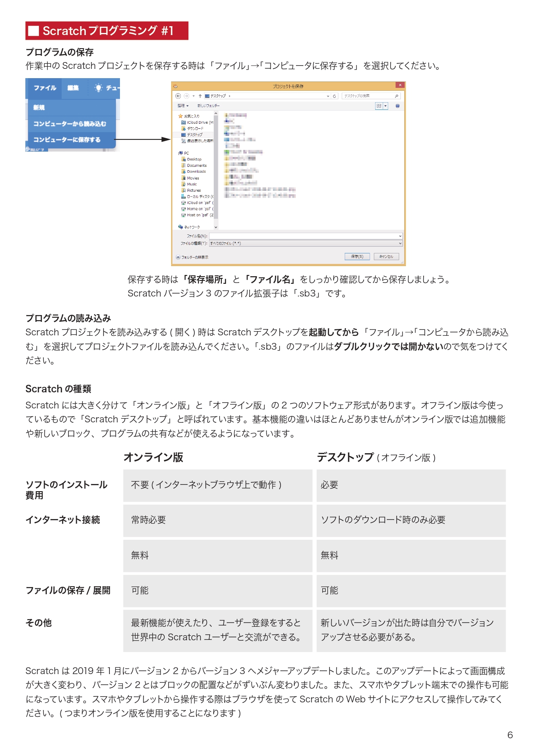Open the 編集 menu in Scratch

[73, 88]
